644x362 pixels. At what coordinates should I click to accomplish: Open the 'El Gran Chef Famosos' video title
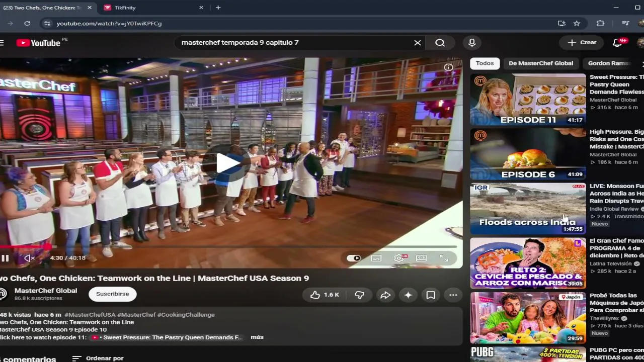[617, 248]
